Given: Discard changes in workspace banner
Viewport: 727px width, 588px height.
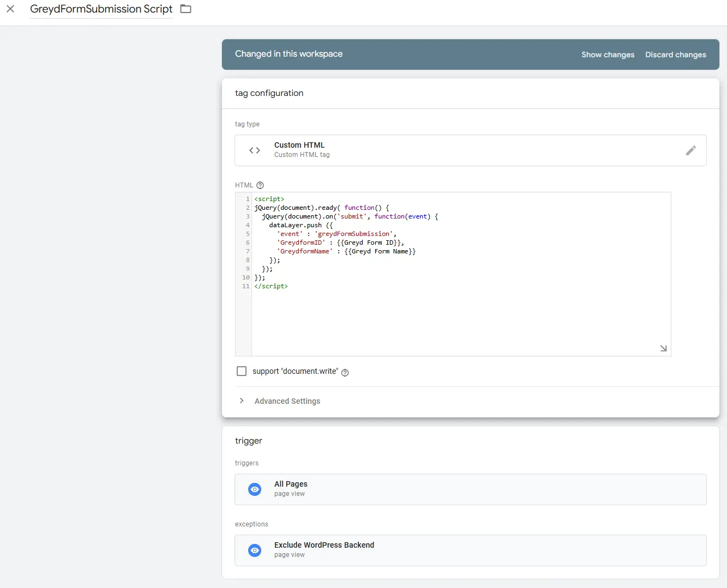Looking at the screenshot, I should tap(675, 54).
